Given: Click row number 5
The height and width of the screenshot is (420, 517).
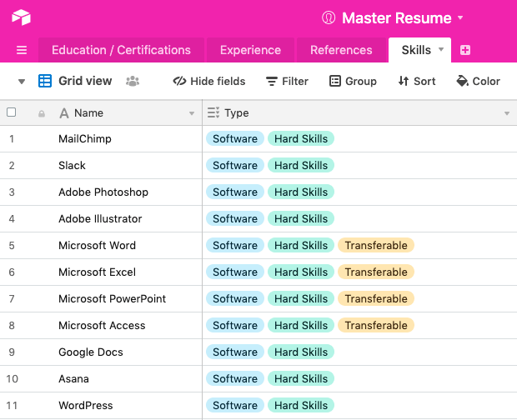Looking at the screenshot, I should pos(12,246).
